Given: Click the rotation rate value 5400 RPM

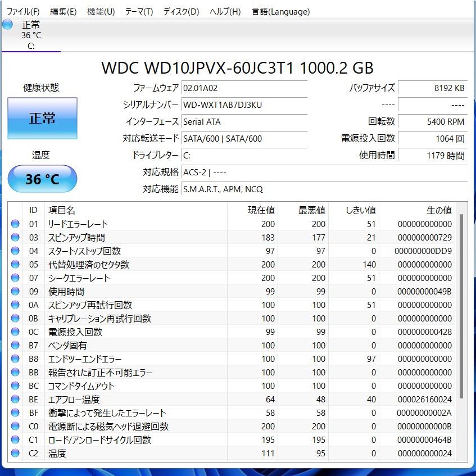Looking at the screenshot, I should [433, 122].
